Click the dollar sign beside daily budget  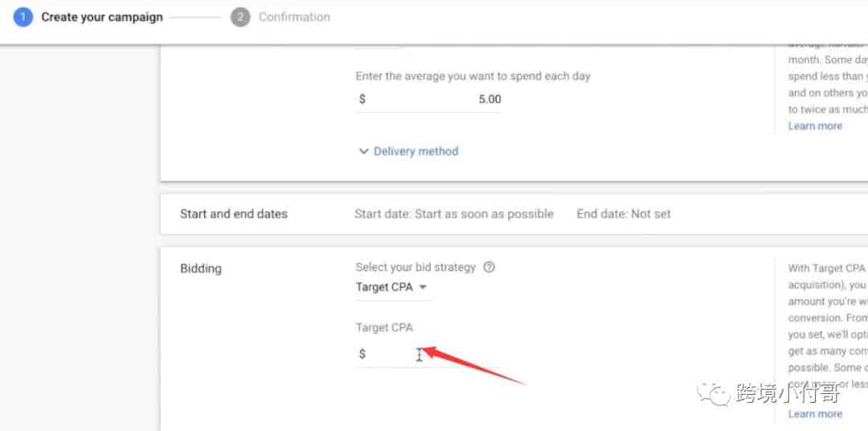(x=362, y=99)
